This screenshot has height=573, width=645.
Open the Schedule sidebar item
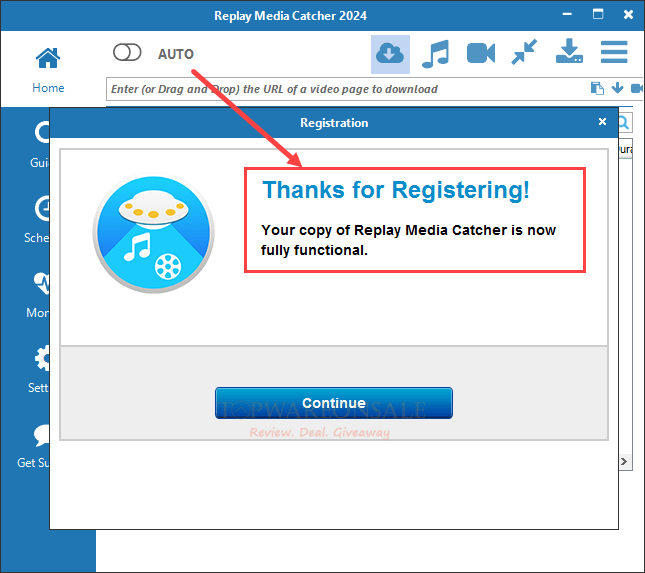37,219
